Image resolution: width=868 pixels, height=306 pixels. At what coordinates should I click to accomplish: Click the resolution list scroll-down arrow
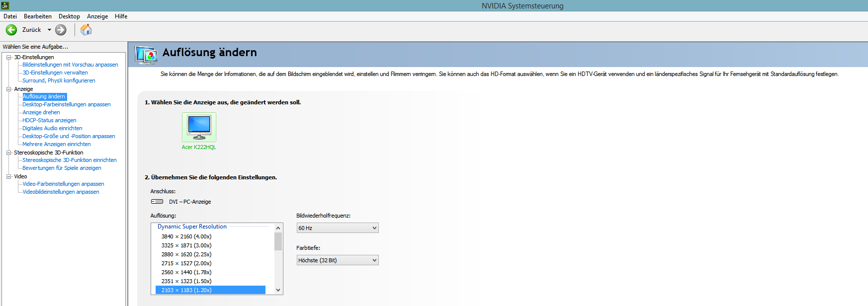click(x=278, y=290)
